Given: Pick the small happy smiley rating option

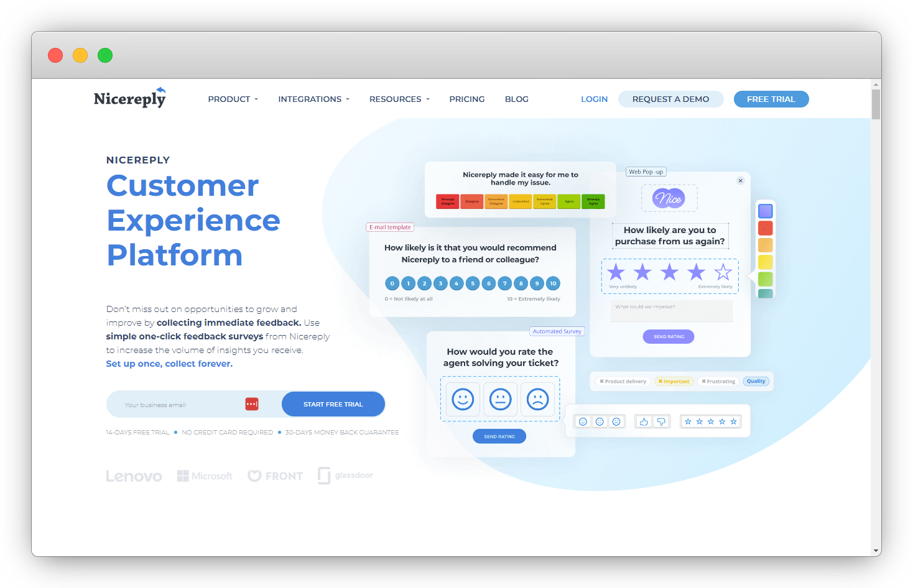Looking at the screenshot, I should (x=583, y=421).
